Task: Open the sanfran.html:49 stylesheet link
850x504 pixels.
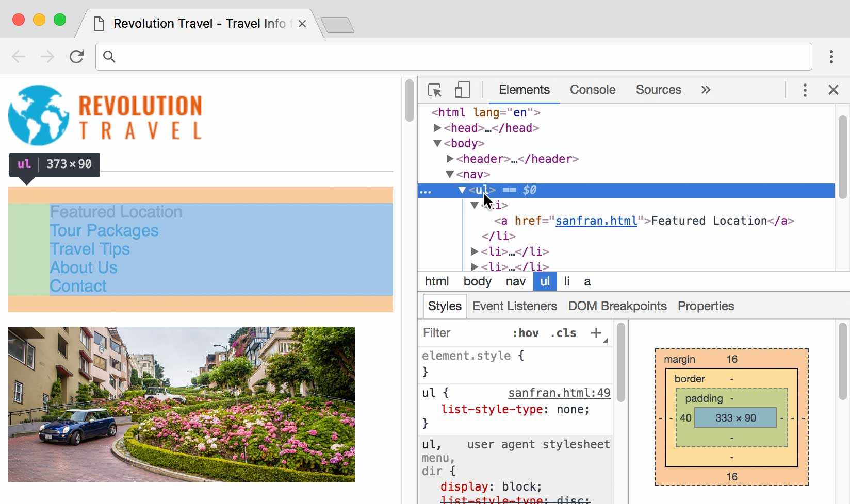Action: [559, 393]
